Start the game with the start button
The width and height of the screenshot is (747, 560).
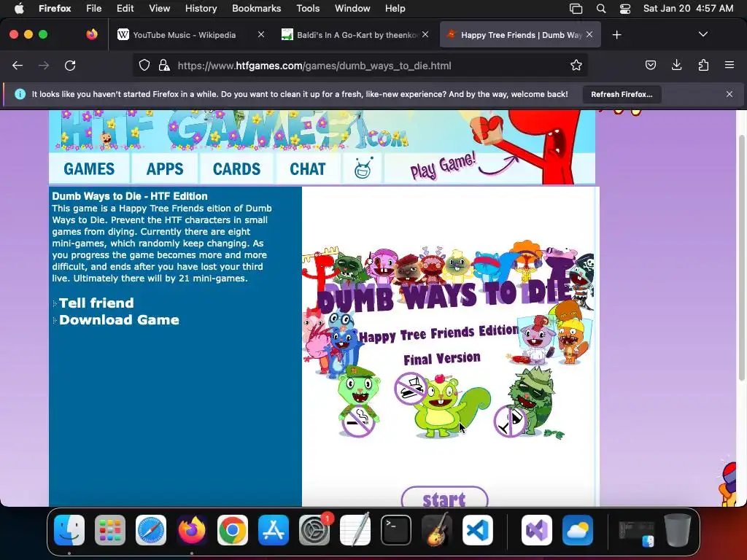tap(444, 497)
